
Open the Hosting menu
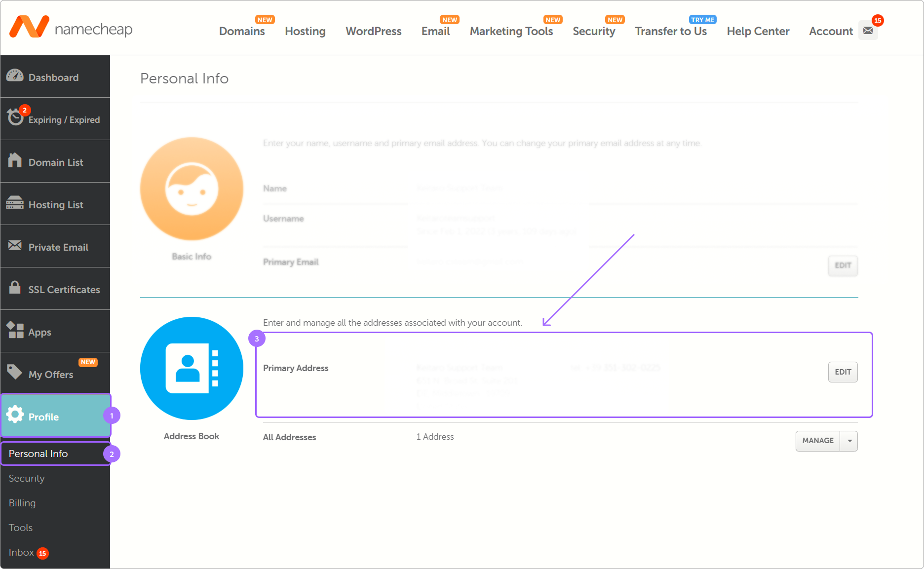(x=305, y=31)
